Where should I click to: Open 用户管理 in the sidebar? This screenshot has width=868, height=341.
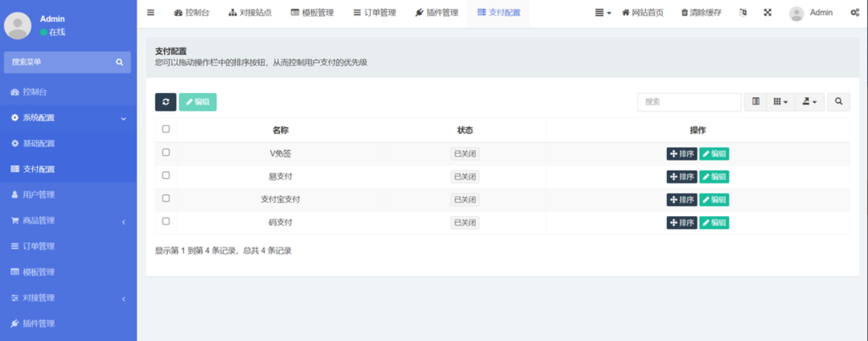(x=38, y=195)
